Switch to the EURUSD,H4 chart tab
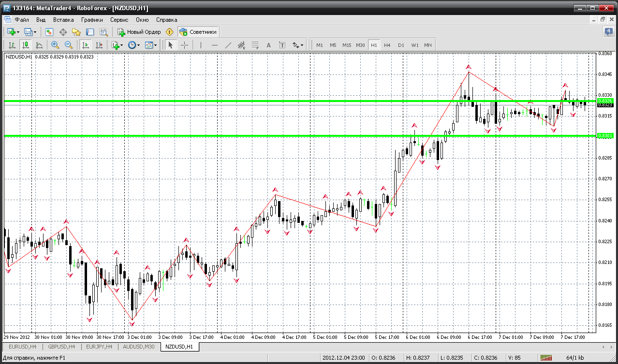 (x=22, y=347)
